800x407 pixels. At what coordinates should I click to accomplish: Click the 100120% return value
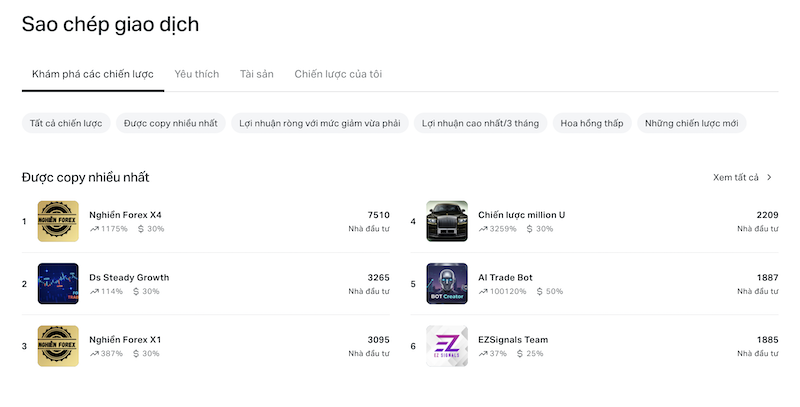508,292
